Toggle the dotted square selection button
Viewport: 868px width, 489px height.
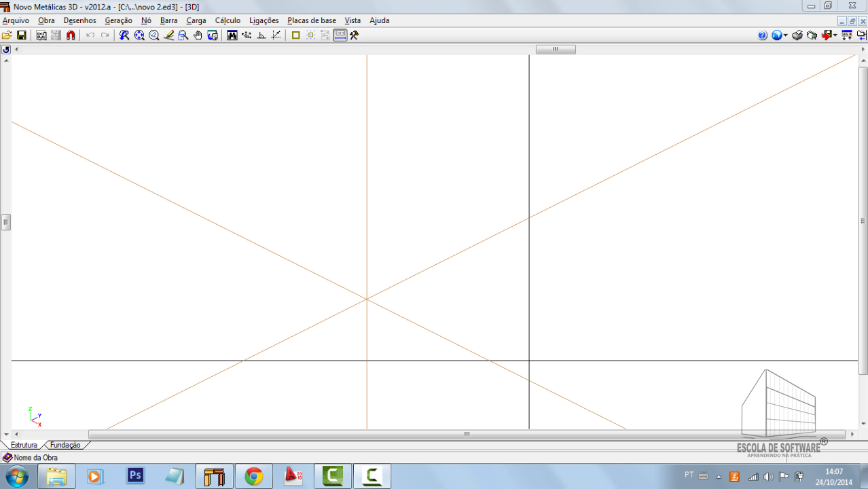[x=311, y=35]
